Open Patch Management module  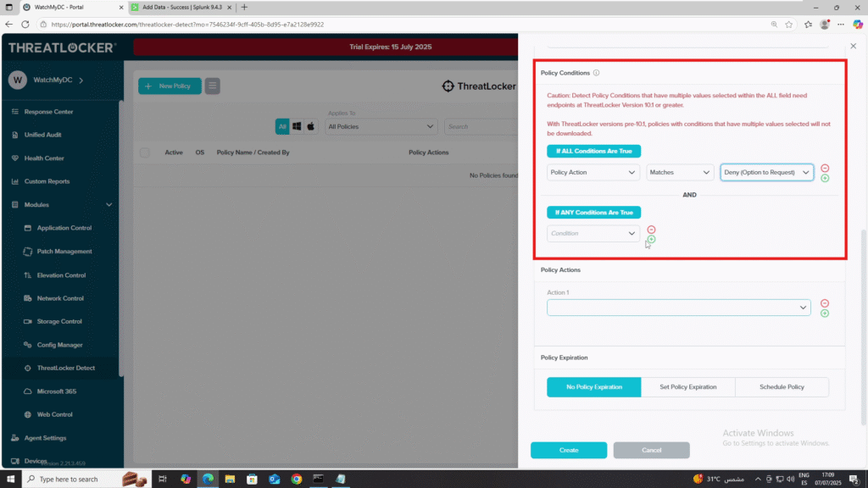pyautogui.click(x=64, y=251)
